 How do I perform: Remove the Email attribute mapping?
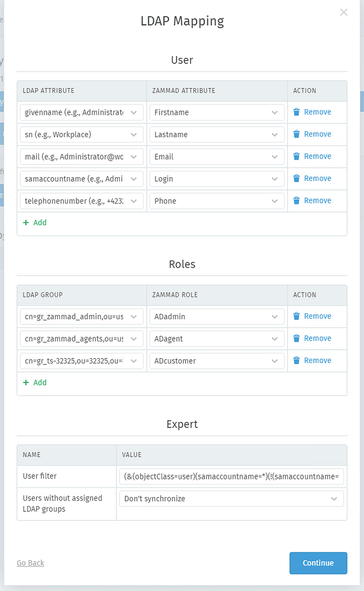313,156
